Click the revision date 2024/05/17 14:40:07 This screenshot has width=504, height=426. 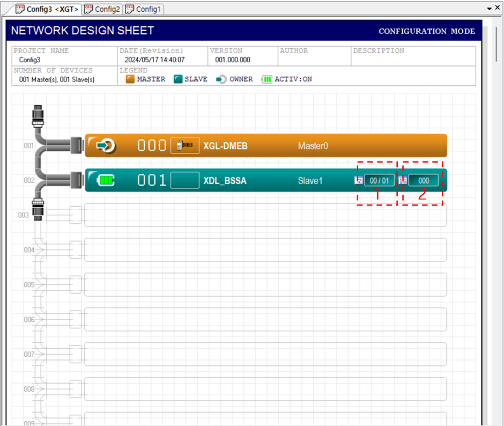pos(154,60)
